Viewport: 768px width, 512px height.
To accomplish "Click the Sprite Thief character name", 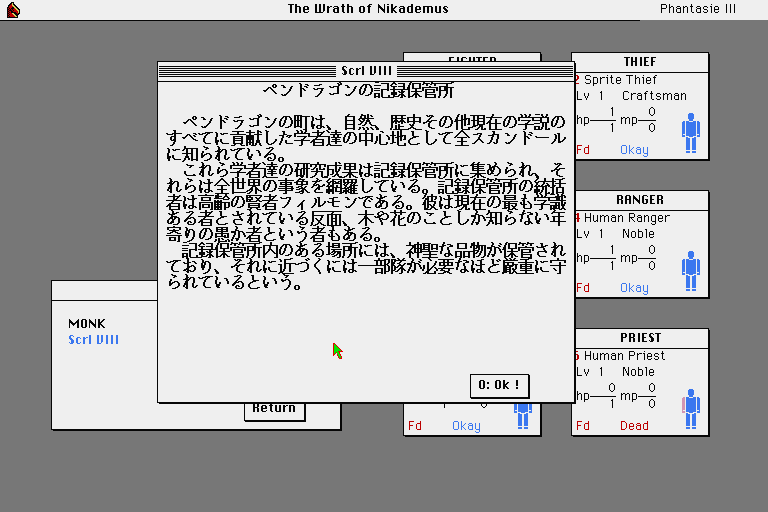I will tap(620, 80).
